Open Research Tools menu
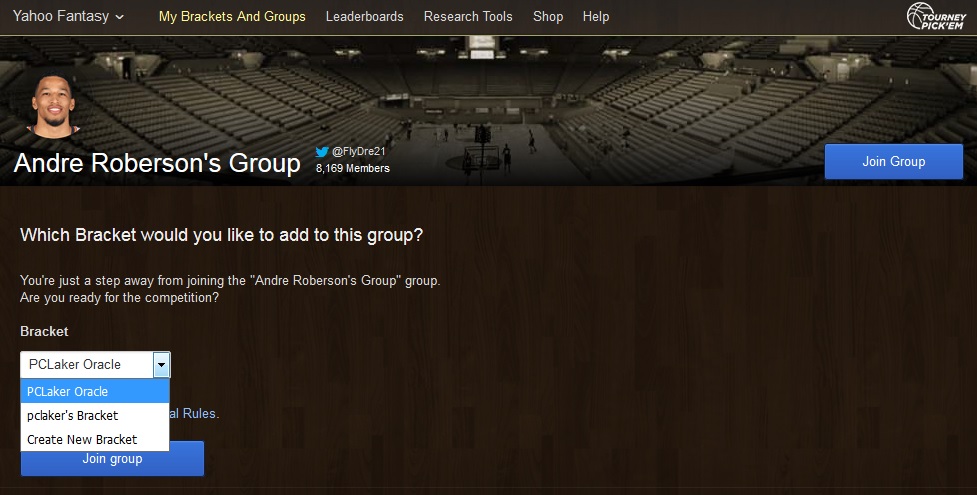Image resolution: width=977 pixels, height=495 pixels. [468, 17]
